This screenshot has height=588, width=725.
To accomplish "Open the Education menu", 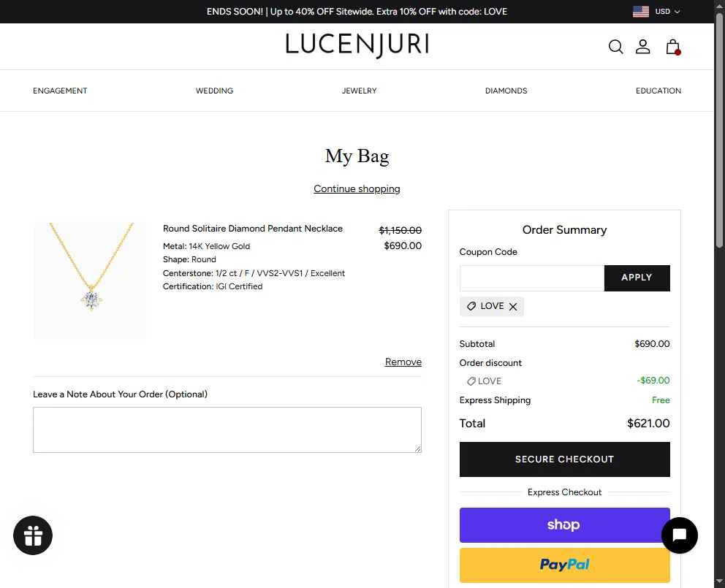I will pyautogui.click(x=658, y=91).
